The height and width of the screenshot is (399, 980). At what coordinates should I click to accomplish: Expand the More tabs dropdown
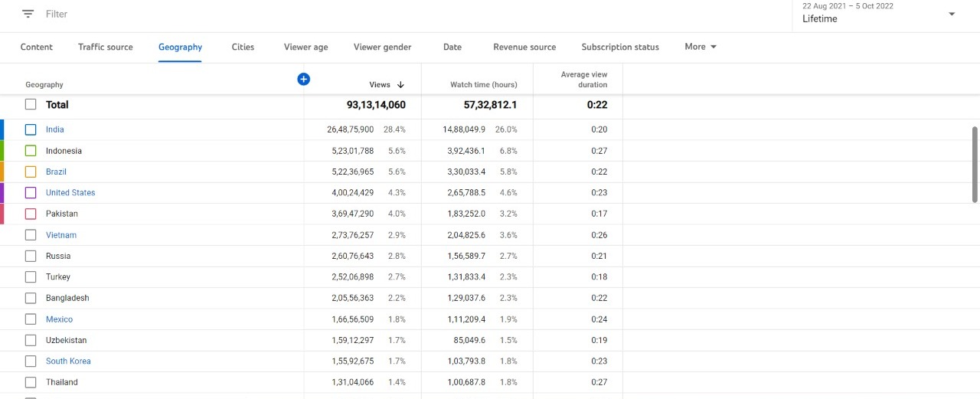click(x=701, y=47)
